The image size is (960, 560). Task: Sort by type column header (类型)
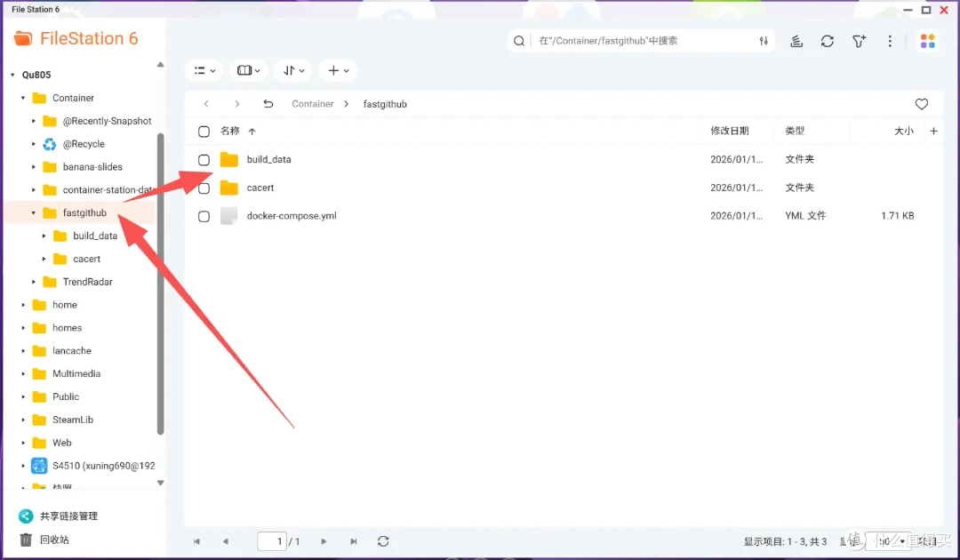[795, 131]
